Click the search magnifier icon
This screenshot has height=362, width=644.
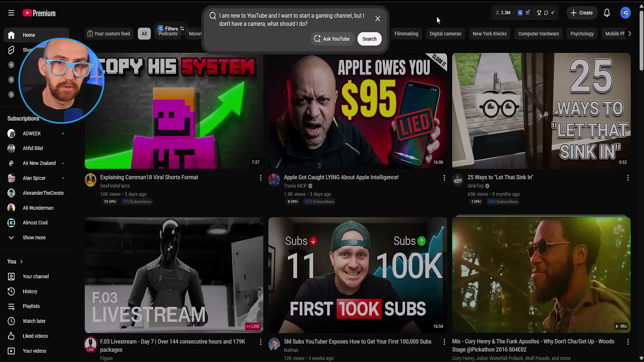(213, 16)
